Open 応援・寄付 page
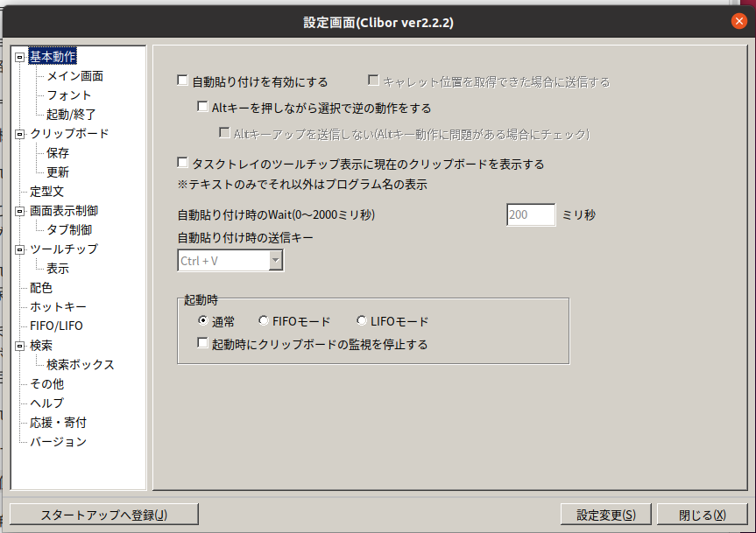 coord(58,423)
